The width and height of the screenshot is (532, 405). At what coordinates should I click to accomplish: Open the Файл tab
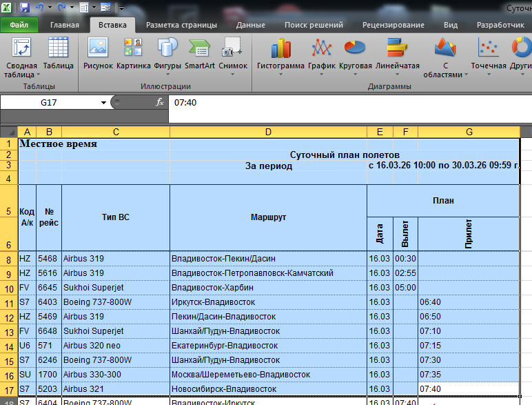tap(19, 25)
